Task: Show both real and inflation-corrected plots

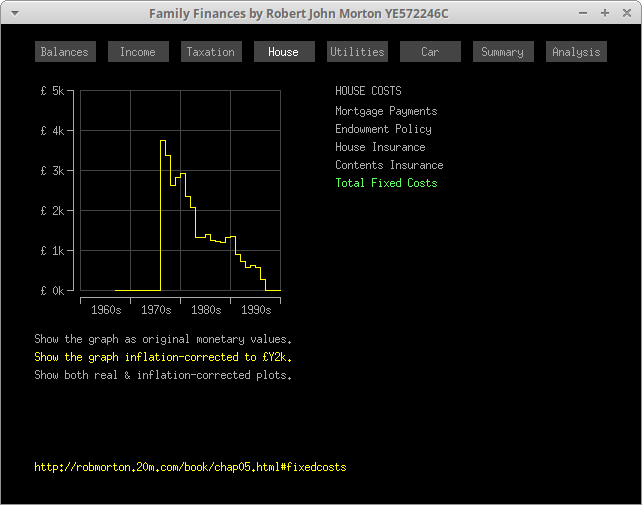Action: 163,375
